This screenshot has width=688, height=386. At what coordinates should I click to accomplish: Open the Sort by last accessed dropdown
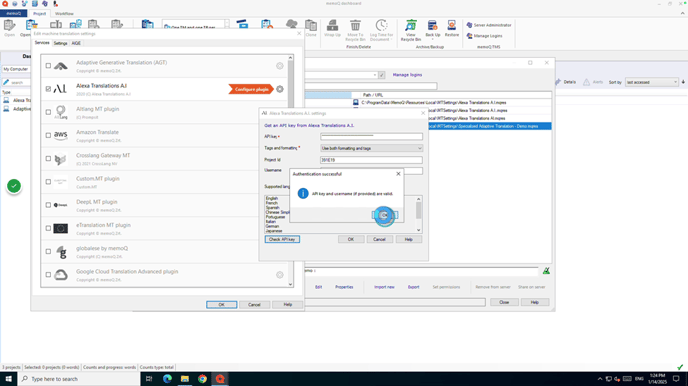652,82
